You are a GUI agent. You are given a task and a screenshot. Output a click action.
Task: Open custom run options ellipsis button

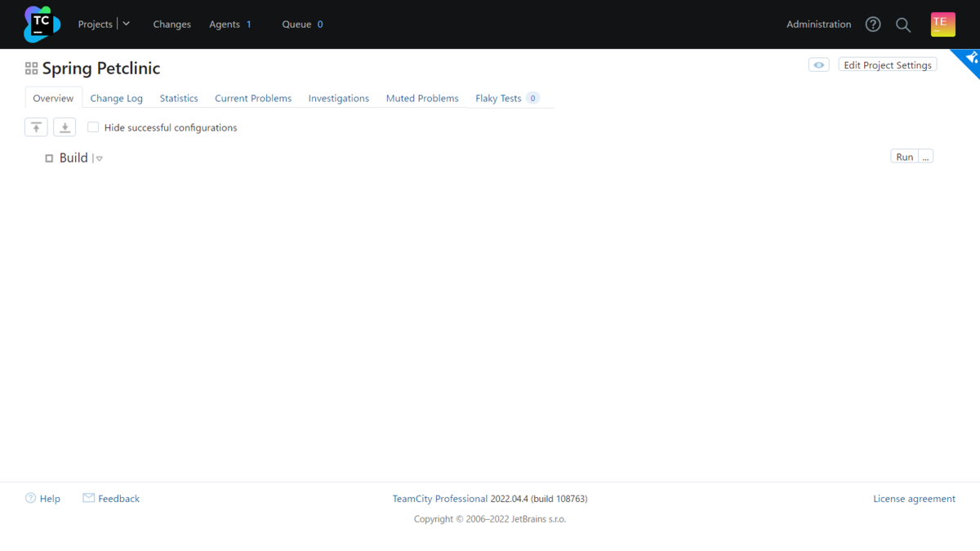pyautogui.click(x=926, y=157)
